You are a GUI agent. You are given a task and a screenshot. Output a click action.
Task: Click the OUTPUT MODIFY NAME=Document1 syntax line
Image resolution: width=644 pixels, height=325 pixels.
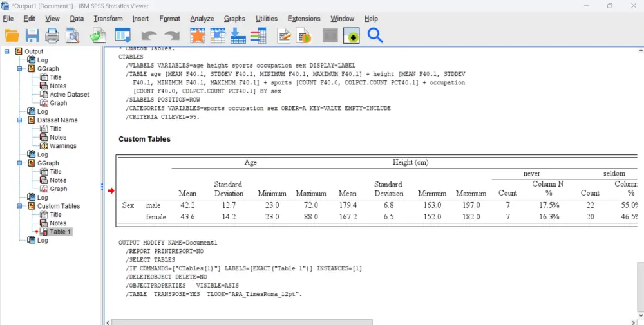168,243
